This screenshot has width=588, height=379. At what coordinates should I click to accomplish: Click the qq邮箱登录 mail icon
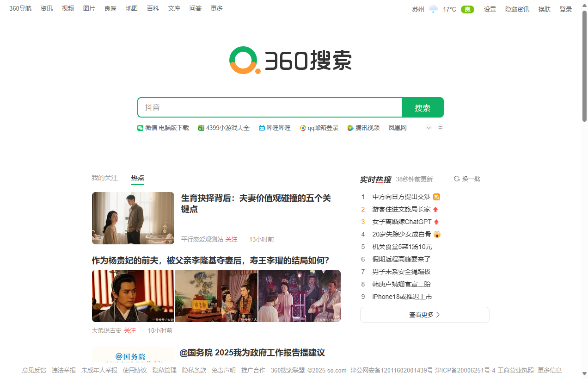click(x=303, y=128)
